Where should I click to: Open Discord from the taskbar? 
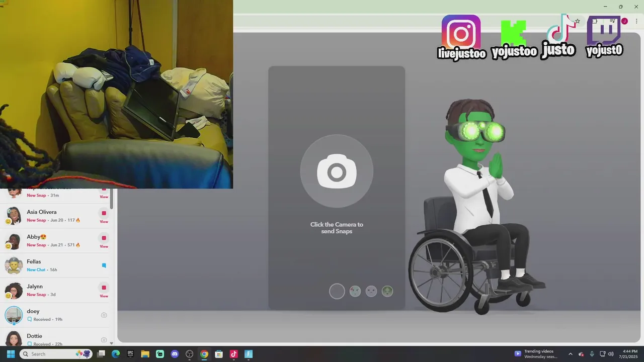(175, 354)
